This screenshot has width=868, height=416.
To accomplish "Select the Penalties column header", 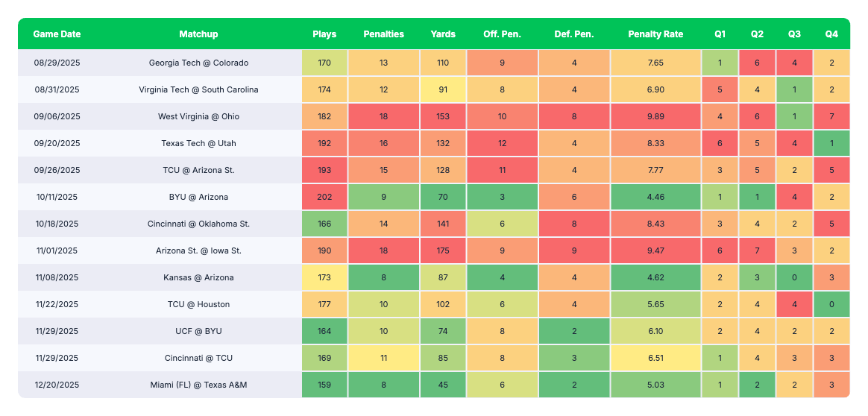I will coord(383,34).
